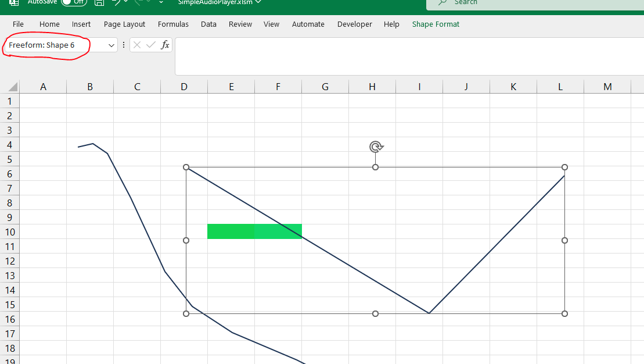Select the green filled cell E10
Image resolution: width=644 pixels, height=364 pixels.
pyautogui.click(x=231, y=231)
